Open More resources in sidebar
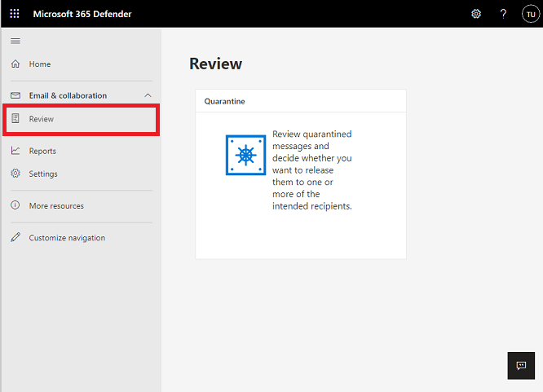The image size is (543, 392). click(56, 205)
